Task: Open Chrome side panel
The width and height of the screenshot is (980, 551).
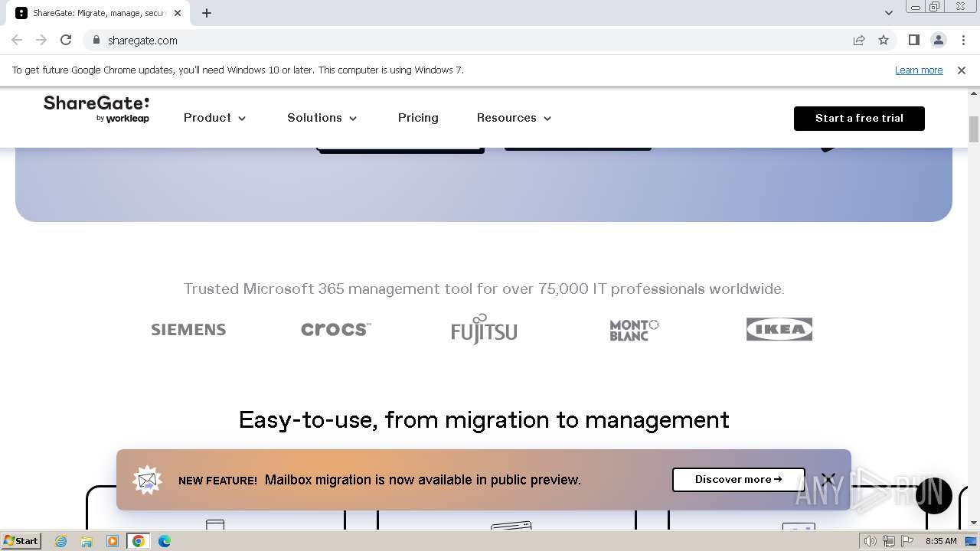Action: click(914, 41)
